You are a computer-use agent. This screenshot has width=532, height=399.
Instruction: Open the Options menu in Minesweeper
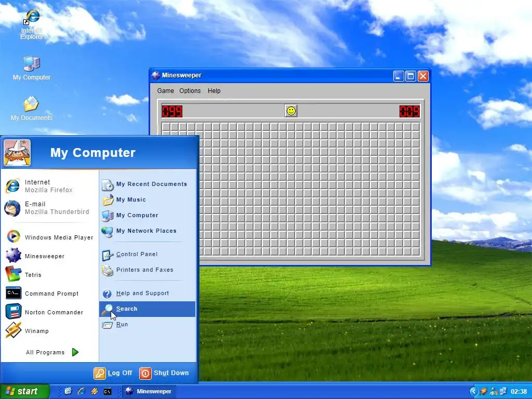(x=190, y=90)
